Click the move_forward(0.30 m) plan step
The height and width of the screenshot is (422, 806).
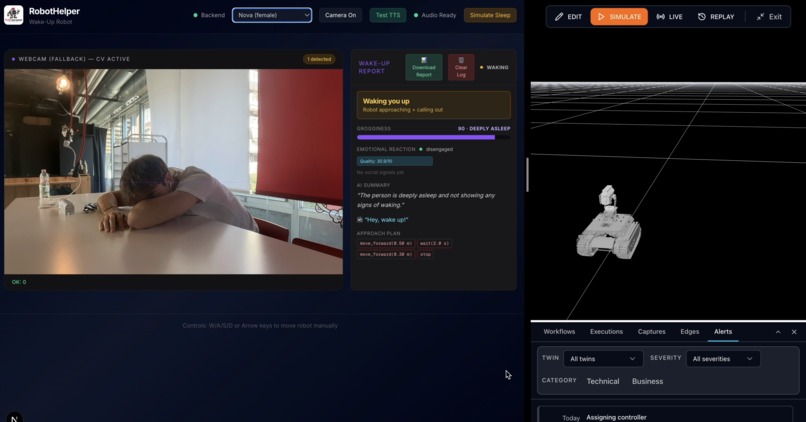[386, 254]
